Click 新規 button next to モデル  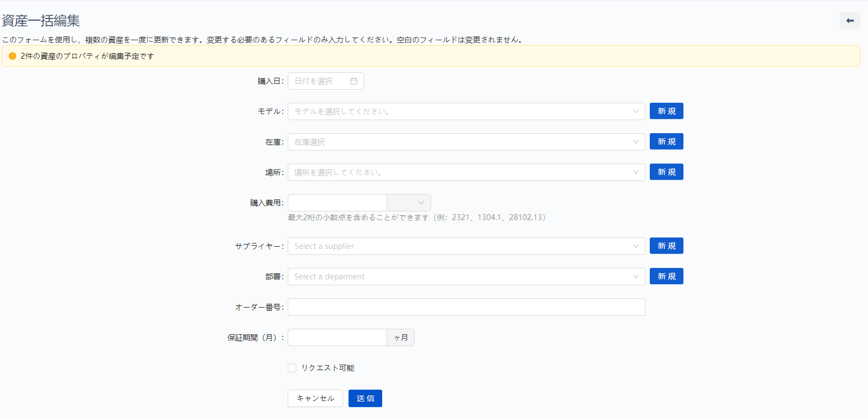(666, 111)
